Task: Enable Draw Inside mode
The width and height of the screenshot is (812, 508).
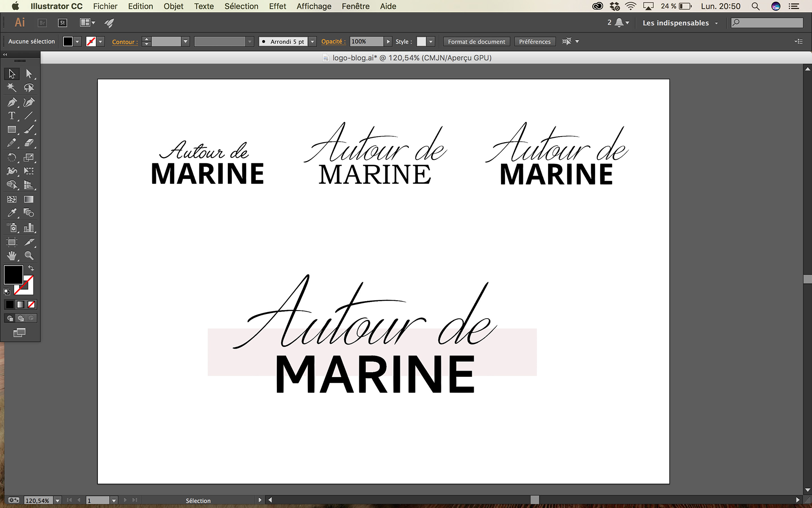Action: pos(31,318)
